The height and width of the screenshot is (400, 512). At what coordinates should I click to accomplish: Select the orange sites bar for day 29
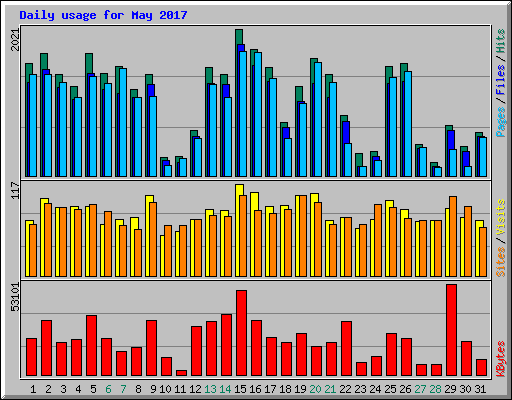pyautogui.click(x=453, y=237)
